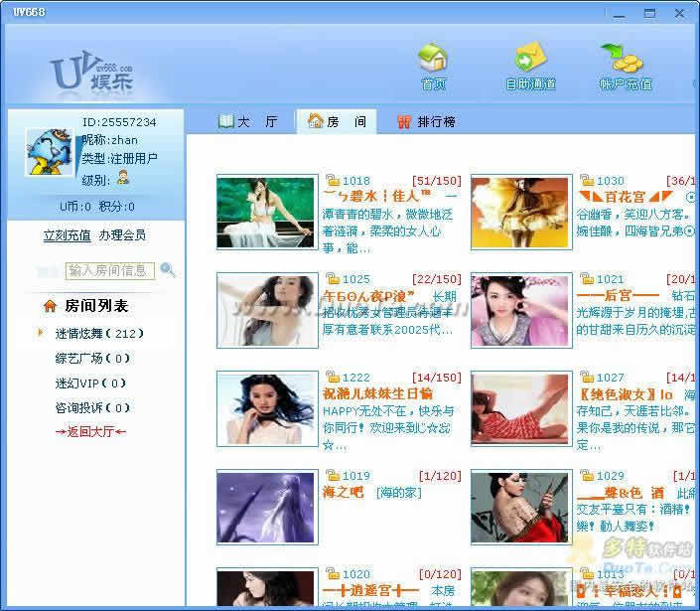Click the lock icon of room 1030
700x611 pixels.
pos(587,180)
